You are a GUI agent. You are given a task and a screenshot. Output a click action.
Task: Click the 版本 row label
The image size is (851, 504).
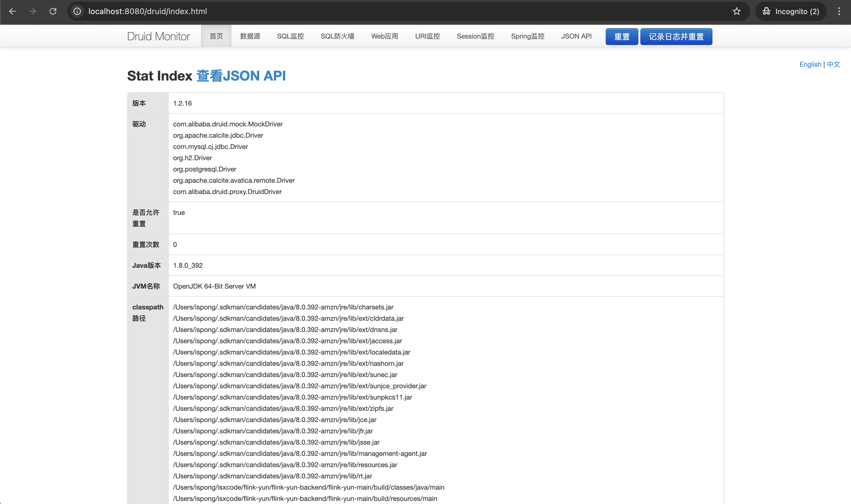coord(139,103)
